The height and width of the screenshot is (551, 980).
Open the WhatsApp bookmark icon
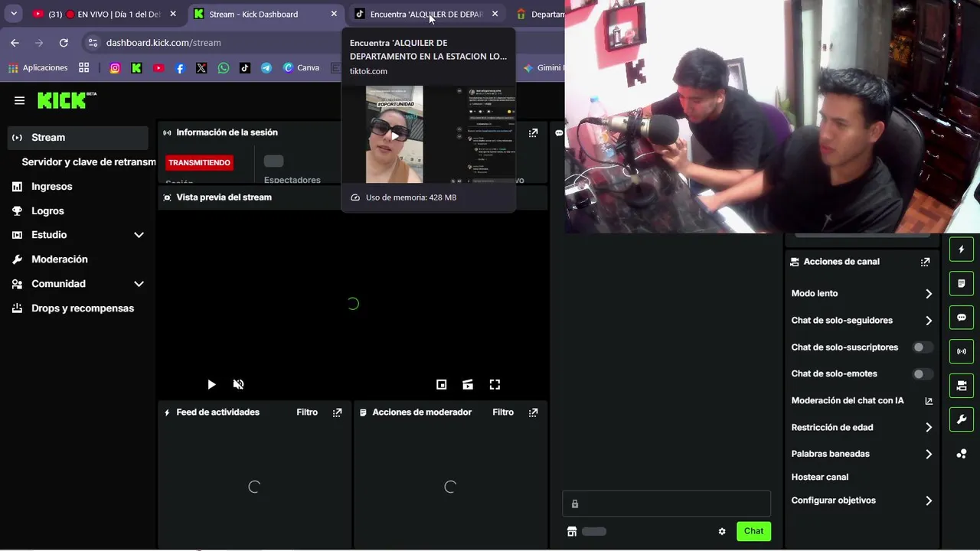click(x=223, y=68)
